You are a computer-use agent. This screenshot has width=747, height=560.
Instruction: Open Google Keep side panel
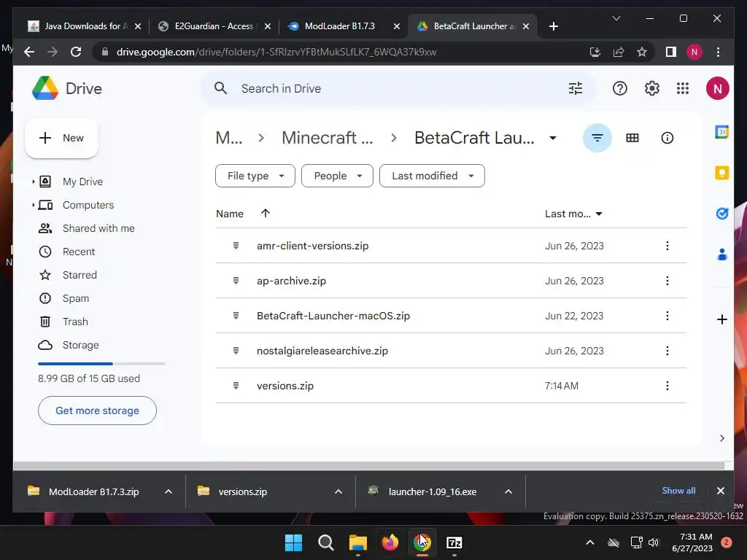(x=721, y=172)
